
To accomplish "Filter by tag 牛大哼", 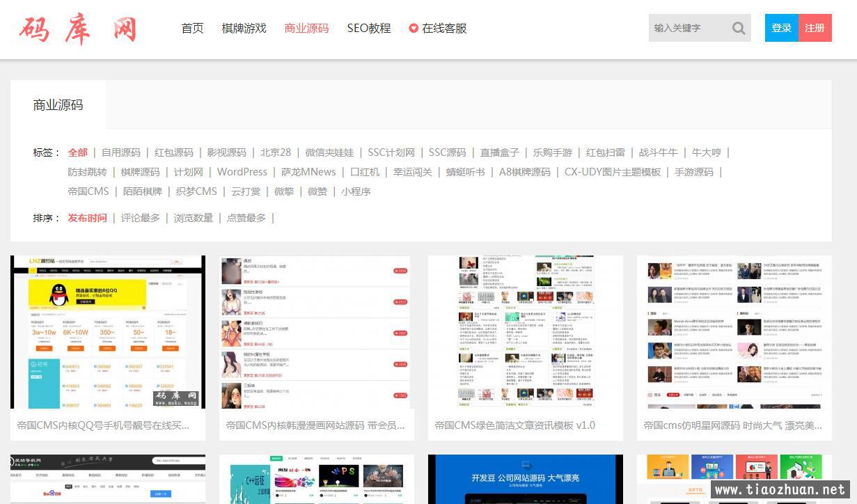I will (707, 152).
